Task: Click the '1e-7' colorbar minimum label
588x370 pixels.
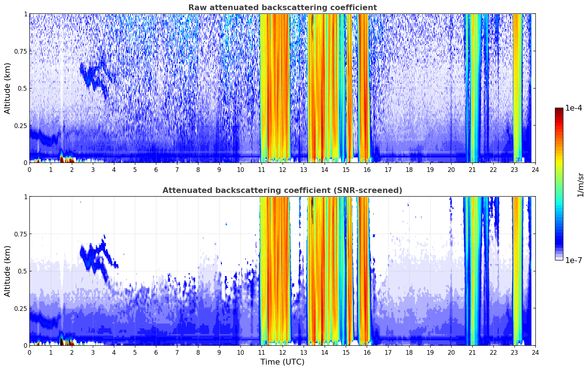Action: [573, 260]
